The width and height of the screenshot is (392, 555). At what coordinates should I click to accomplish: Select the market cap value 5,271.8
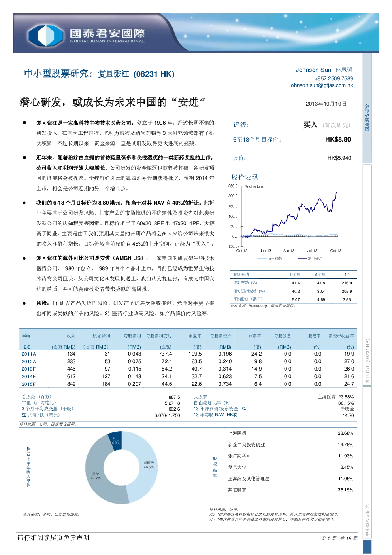[172, 403]
